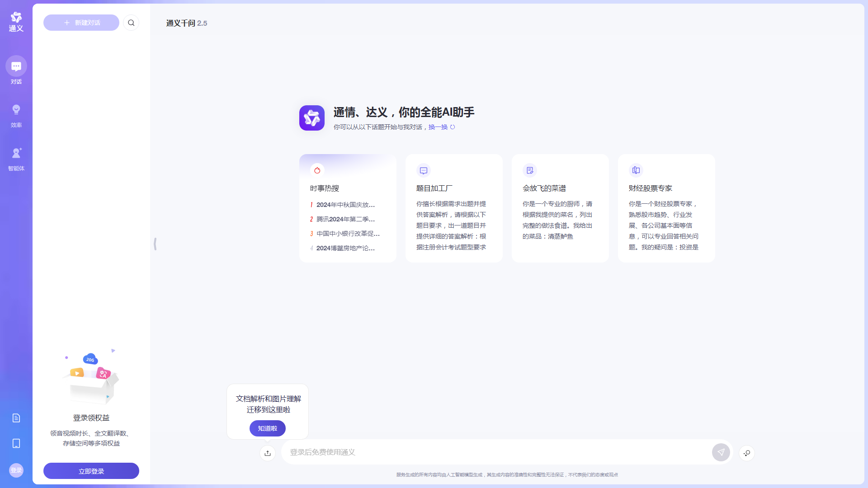This screenshot has width=868, height=488.
Task: Click the 换一换 shuffle topics link
Action: point(438,127)
